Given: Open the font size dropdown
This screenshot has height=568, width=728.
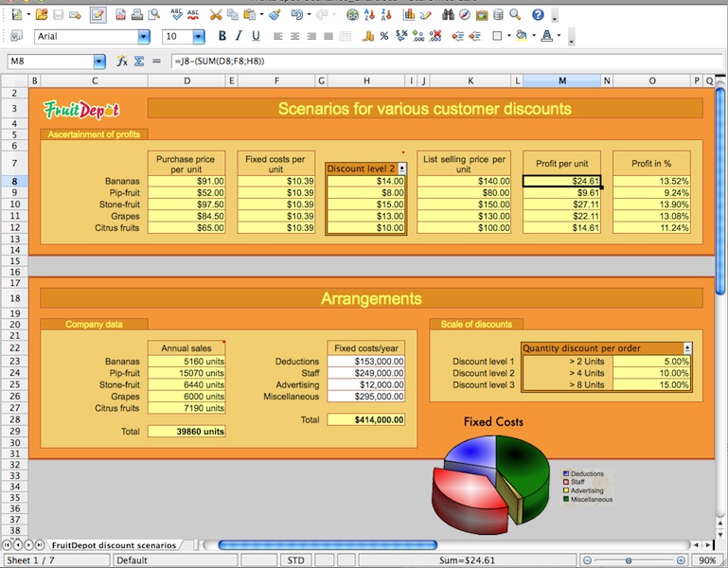Looking at the screenshot, I should 199,37.
